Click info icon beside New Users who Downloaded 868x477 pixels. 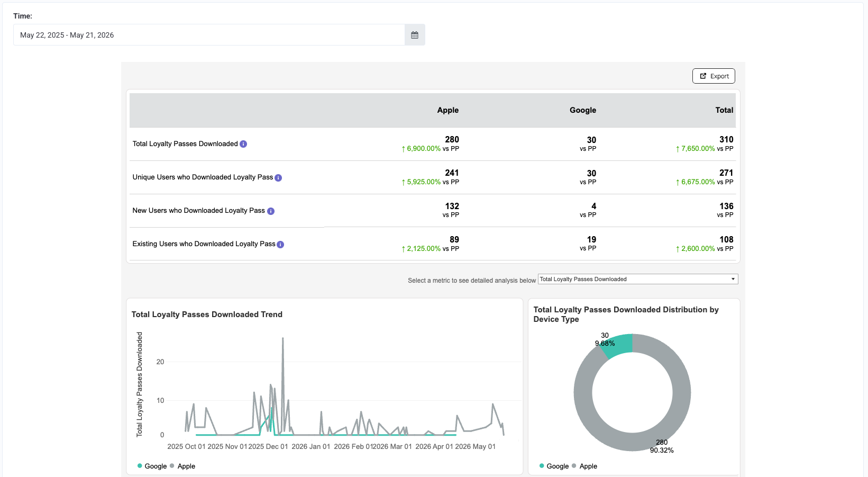pyautogui.click(x=271, y=211)
